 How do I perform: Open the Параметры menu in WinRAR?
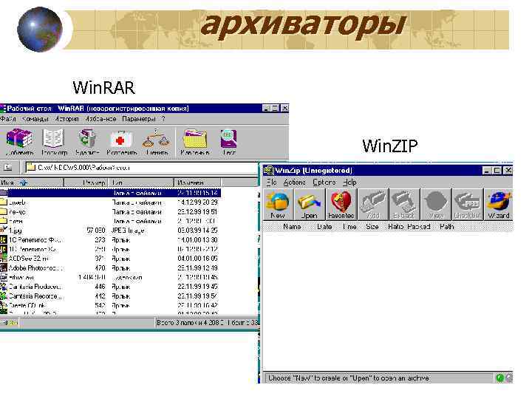[x=139, y=119]
